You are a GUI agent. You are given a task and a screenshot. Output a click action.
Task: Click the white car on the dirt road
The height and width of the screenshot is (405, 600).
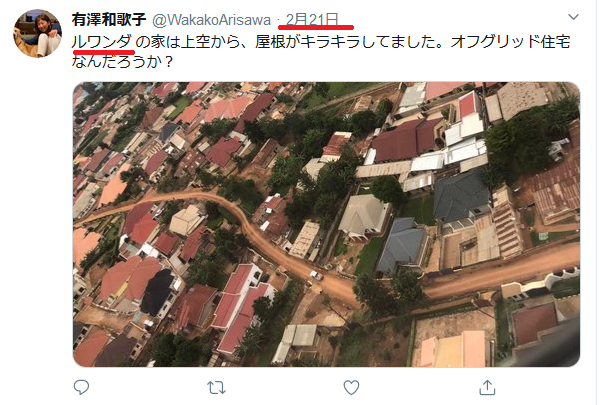[x=317, y=275]
